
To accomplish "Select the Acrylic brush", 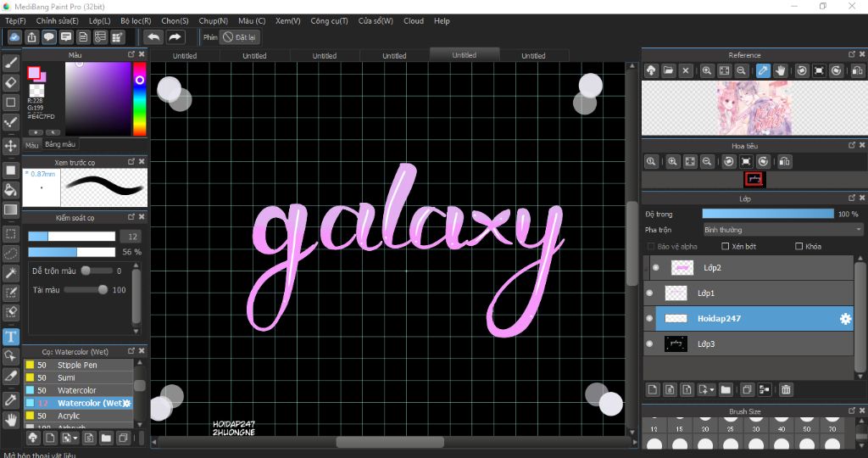I will [77, 416].
